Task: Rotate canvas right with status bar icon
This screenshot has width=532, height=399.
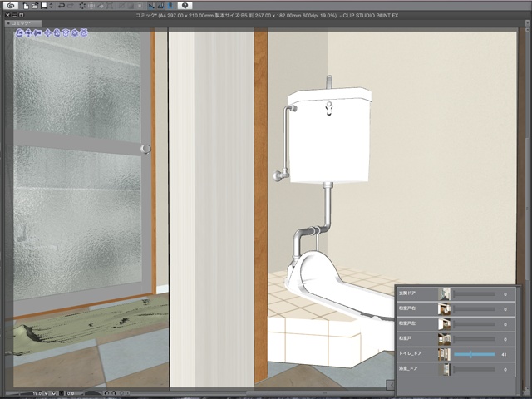Action: click(114, 393)
